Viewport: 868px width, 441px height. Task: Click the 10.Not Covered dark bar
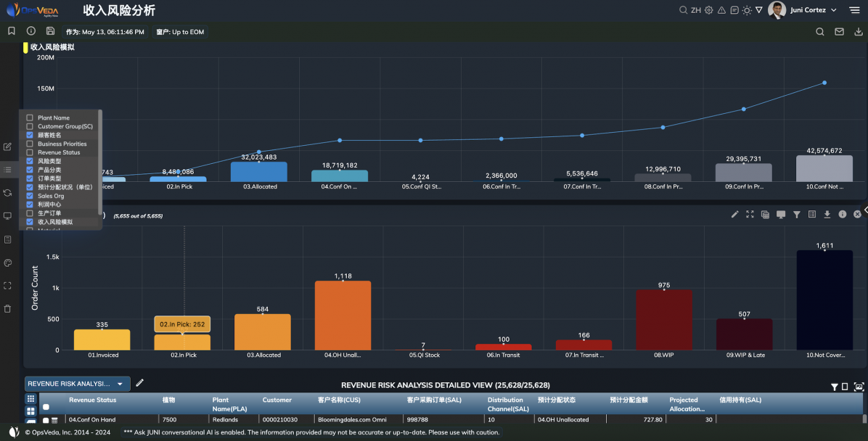point(824,300)
